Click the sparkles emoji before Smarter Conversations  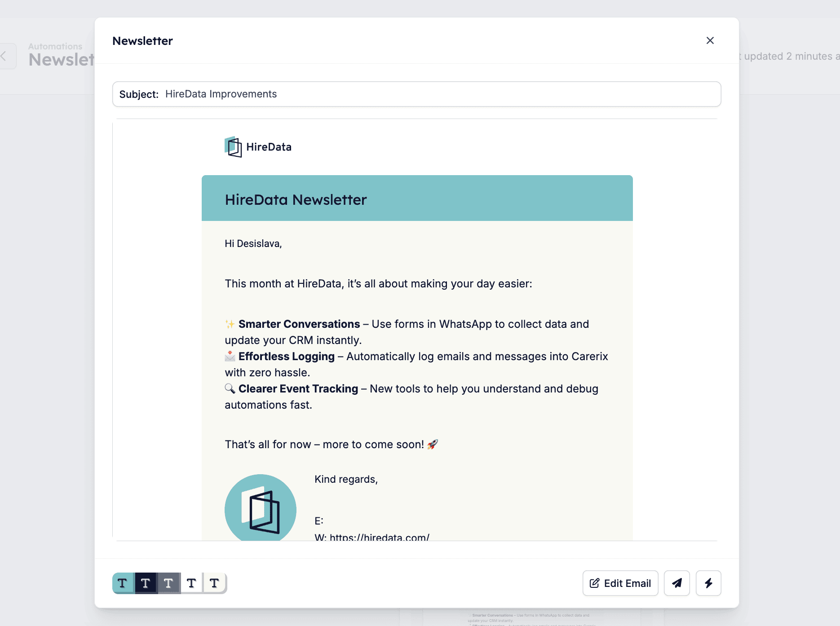(x=230, y=324)
